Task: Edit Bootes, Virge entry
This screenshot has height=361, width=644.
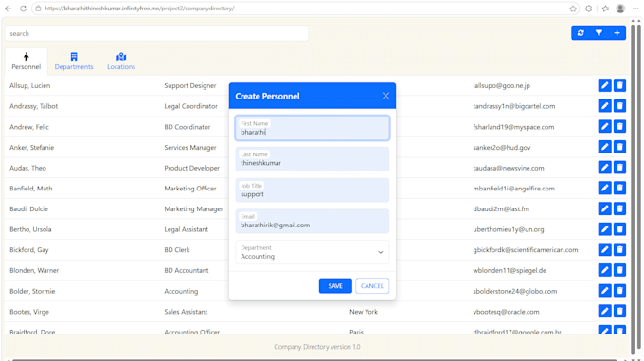Action: coord(604,312)
